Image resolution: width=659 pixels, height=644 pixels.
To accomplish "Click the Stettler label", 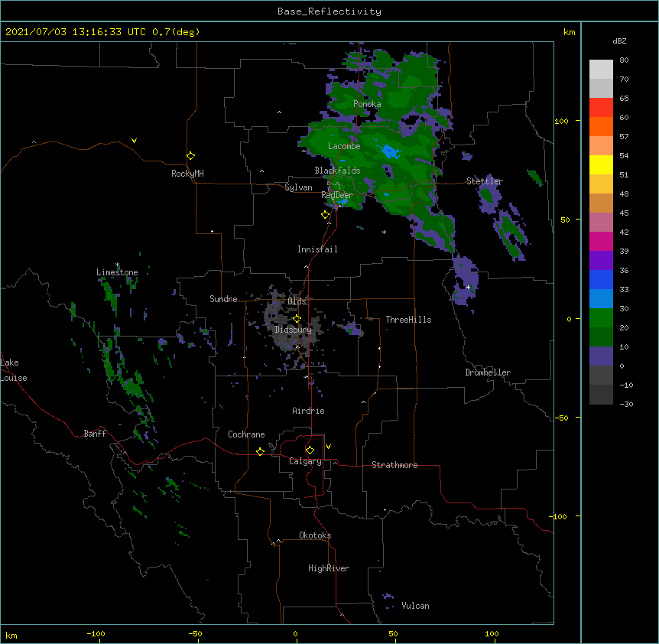I will [x=485, y=181].
